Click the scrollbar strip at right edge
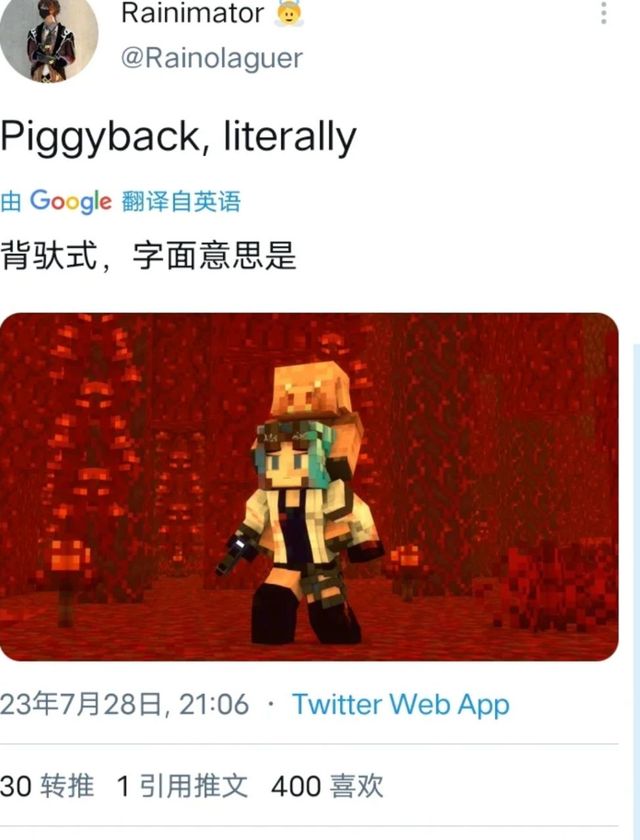Screen dimensions: 640x840 coord(636,589)
